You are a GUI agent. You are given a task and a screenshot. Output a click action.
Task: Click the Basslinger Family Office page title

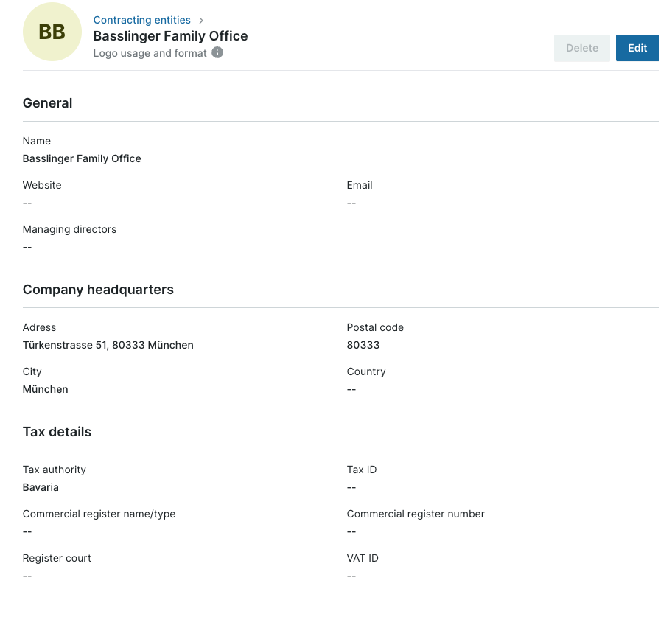point(170,36)
